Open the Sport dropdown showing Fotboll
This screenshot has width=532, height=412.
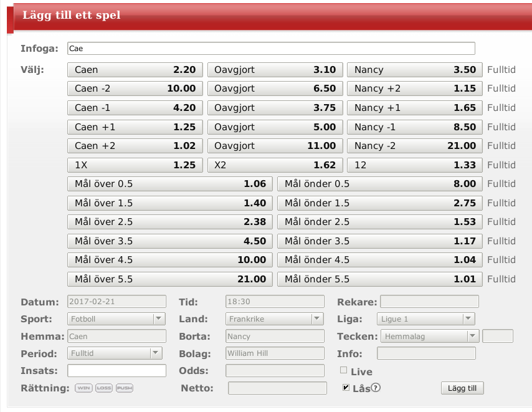(116, 319)
